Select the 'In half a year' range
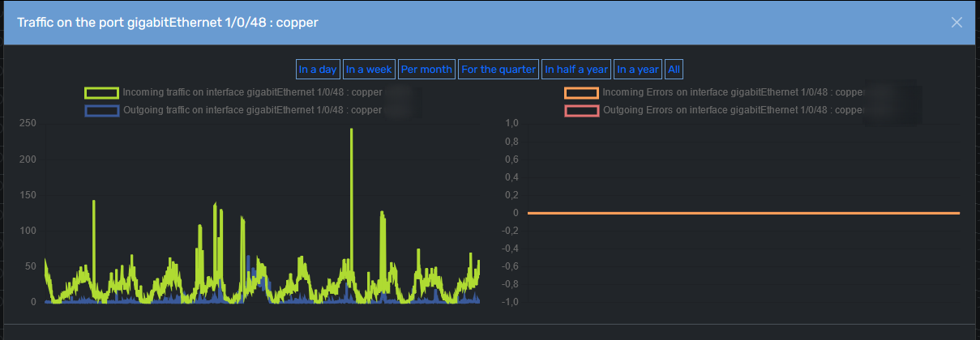 pyautogui.click(x=576, y=70)
